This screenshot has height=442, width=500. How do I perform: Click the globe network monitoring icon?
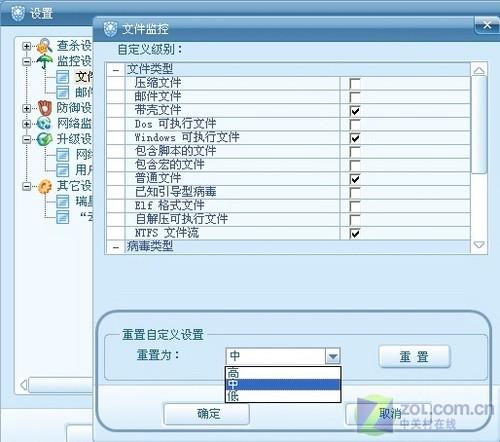45,123
